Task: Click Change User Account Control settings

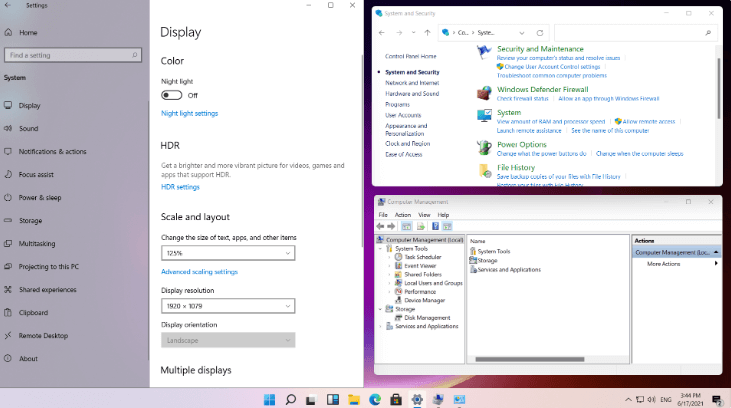Action: [552, 67]
